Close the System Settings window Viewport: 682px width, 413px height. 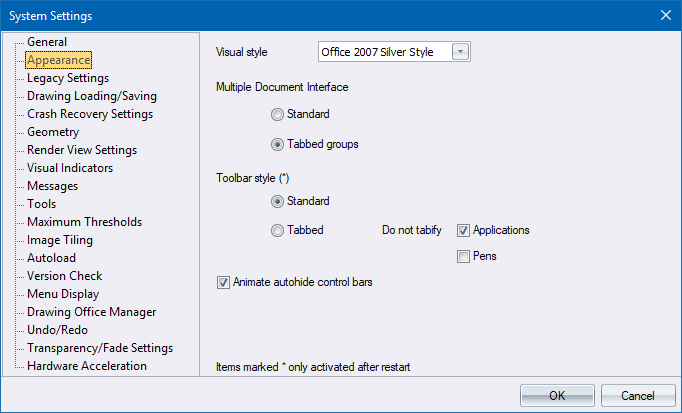point(665,15)
